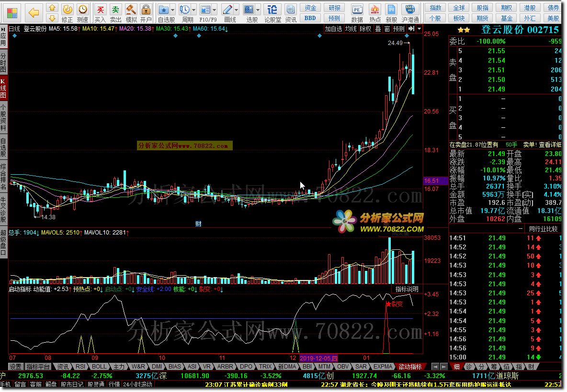Open the 开户 account lock icon
The height and width of the screenshot is (392, 567).
[146, 13]
